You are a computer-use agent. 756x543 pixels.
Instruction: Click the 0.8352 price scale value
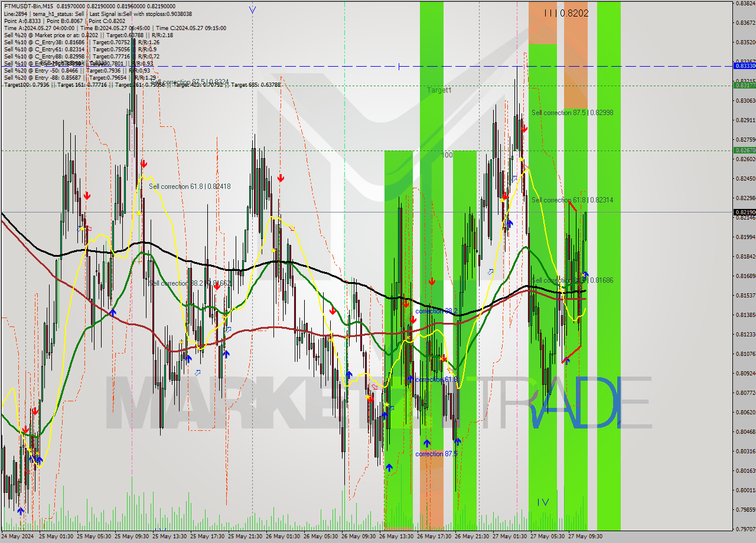tap(745, 42)
